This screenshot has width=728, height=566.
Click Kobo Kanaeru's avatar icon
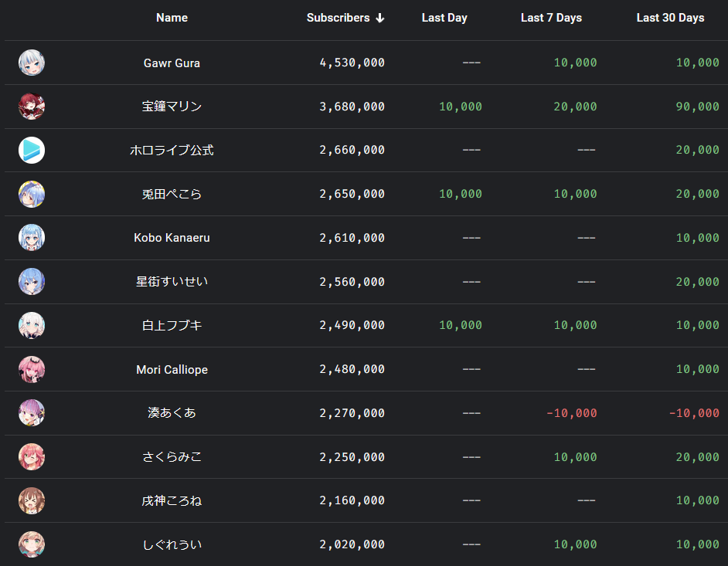[32, 238]
